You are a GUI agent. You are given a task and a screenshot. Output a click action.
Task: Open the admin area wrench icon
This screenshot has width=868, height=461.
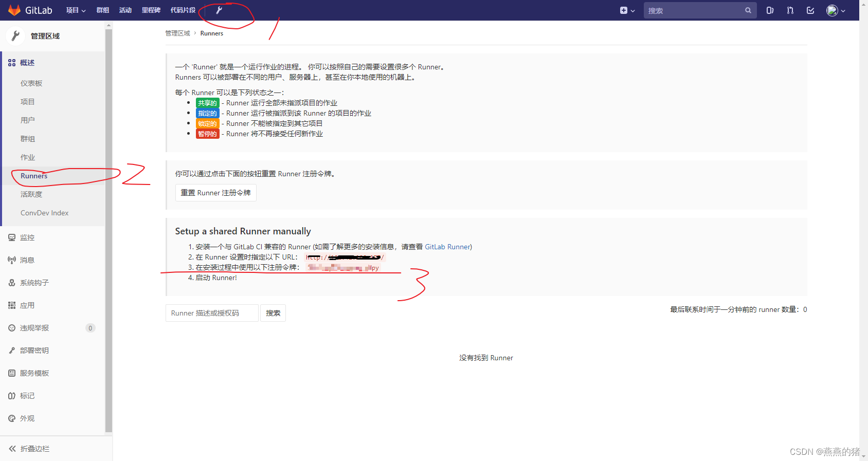click(x=219, y=10)
